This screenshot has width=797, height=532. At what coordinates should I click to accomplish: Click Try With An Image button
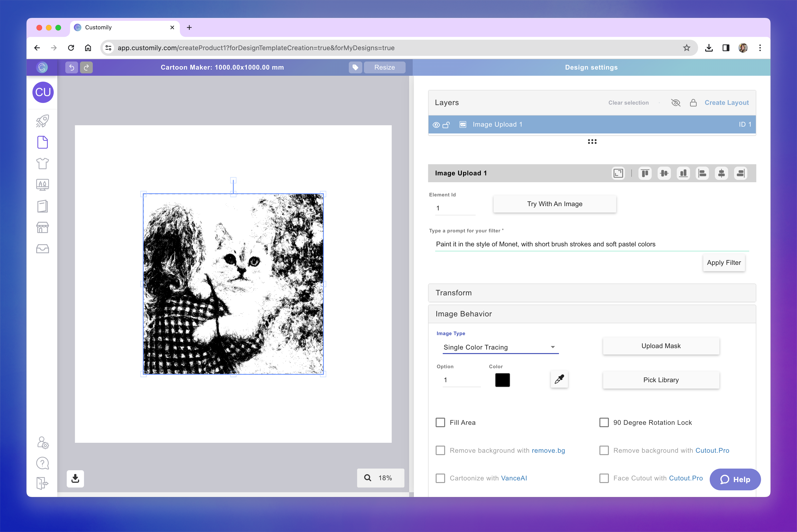(x=554, y=204)
